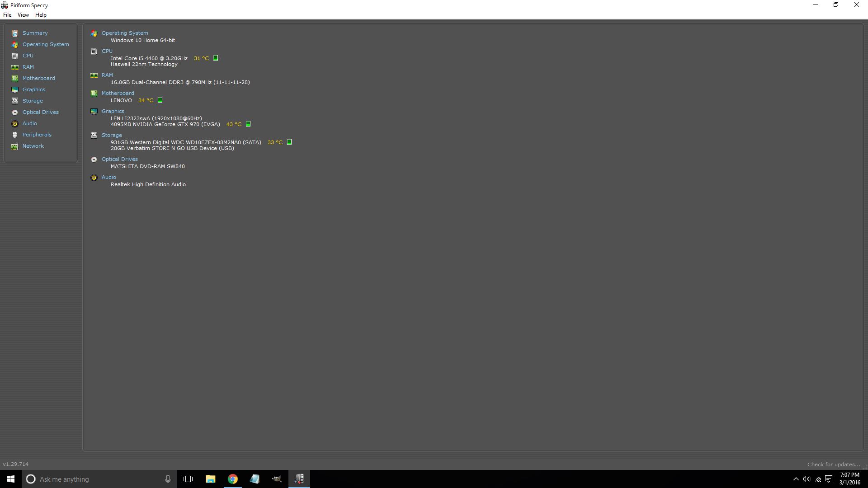The image size is (868, 488).
Task: Select Network in the sidebar
Action: click(x=33, y=146)
